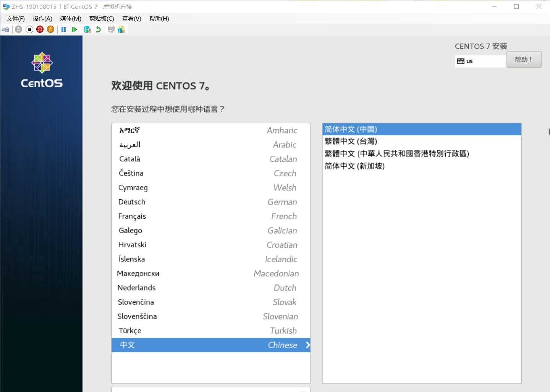Shut down the VM with the red power icon
The width and height of the screenshot is (550, 392).
[x=40, y=29]
